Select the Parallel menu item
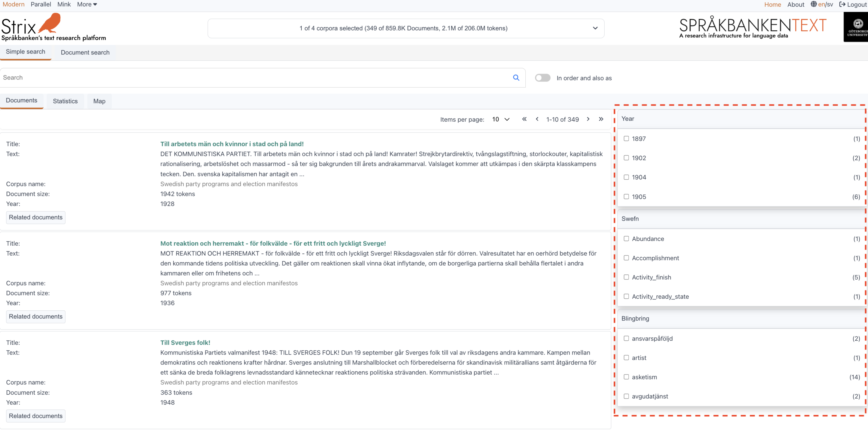The height and width of the screenshot is (430, 868). point(41,4)
